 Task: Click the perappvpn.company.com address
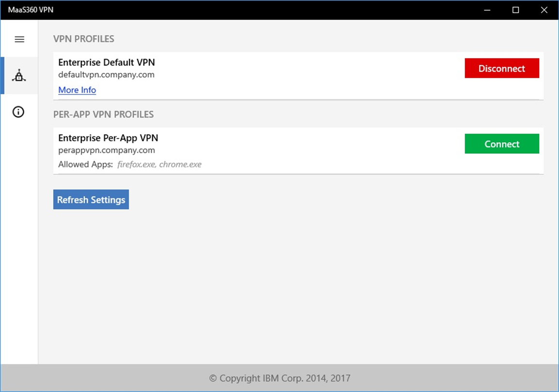point(107,150)
